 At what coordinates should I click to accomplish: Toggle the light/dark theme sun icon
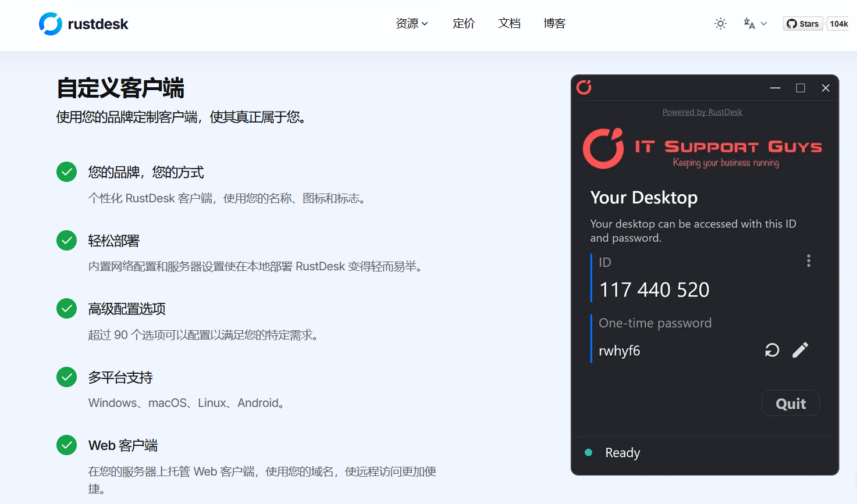[x=720, y=24]
